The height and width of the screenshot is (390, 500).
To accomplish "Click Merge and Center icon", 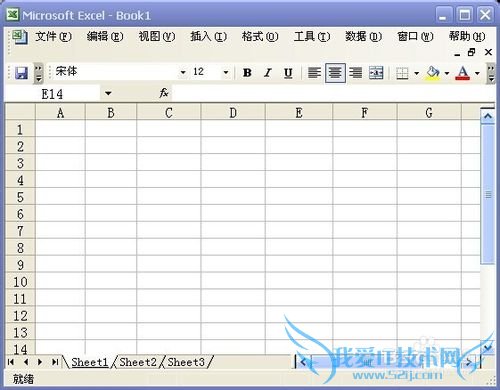I will pos(376,73).
